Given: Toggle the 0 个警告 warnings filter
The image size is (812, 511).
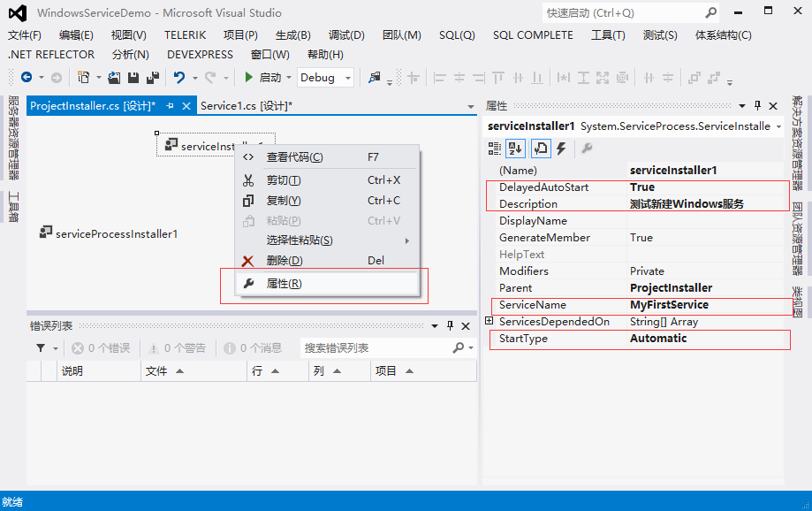Looking at the screenshot, I should (178, 348).
